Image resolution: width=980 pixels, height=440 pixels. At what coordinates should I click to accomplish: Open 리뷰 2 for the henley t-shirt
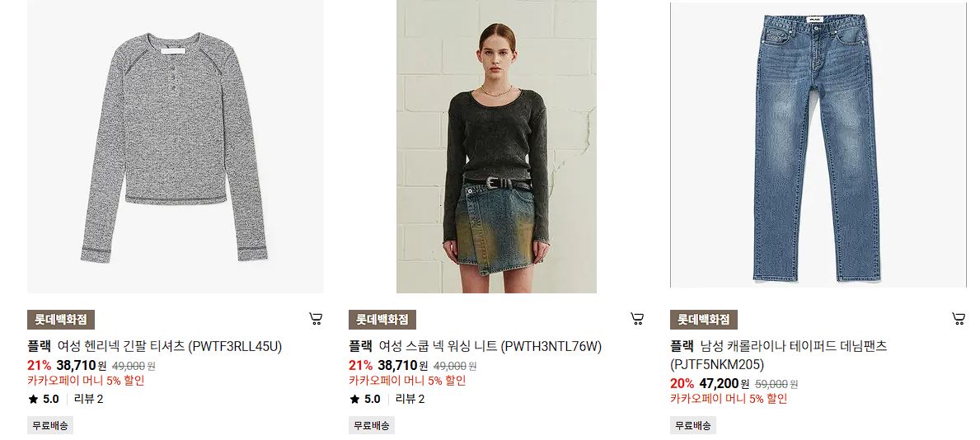88,400
